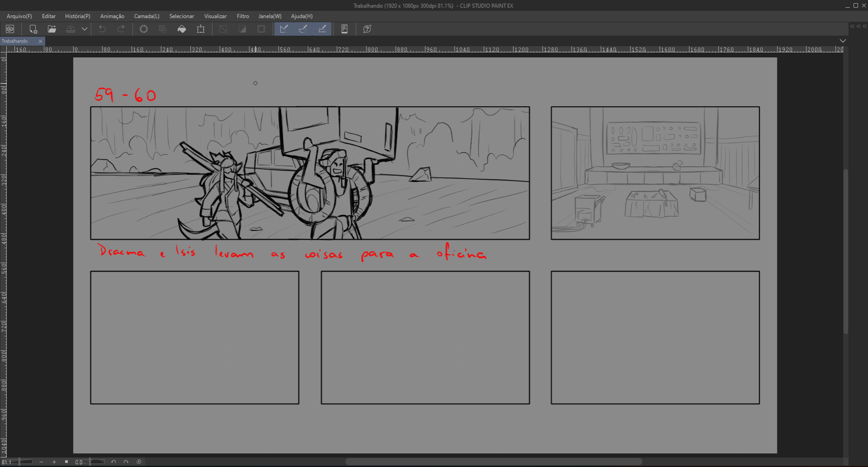This screenshot has width=868, height=467.
Task: Click the red '59 - 60' page number
Action: pos(125,94)
